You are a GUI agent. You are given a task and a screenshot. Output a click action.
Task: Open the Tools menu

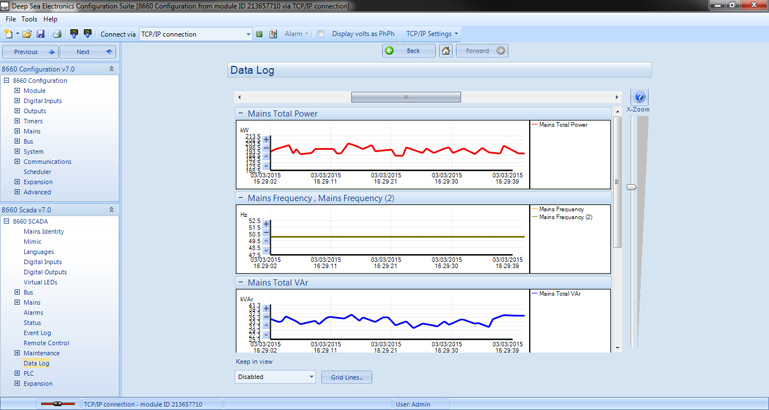tap(29, 19)
